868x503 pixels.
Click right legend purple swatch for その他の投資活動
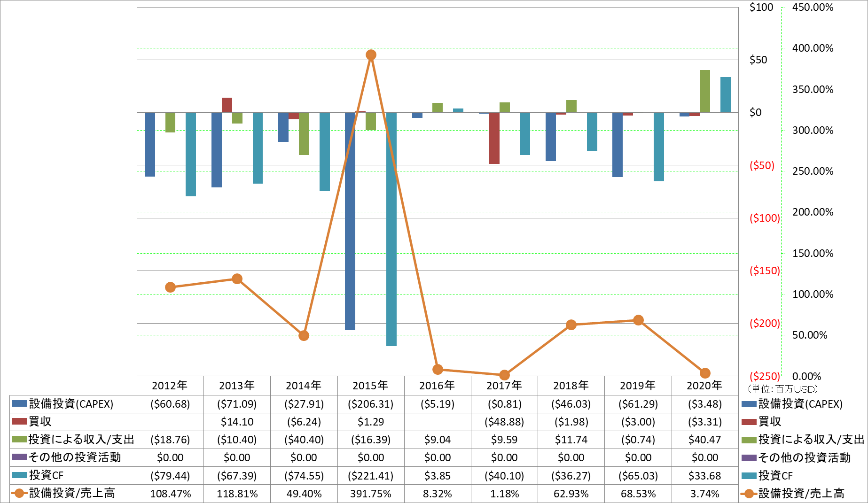pos(749,458)
